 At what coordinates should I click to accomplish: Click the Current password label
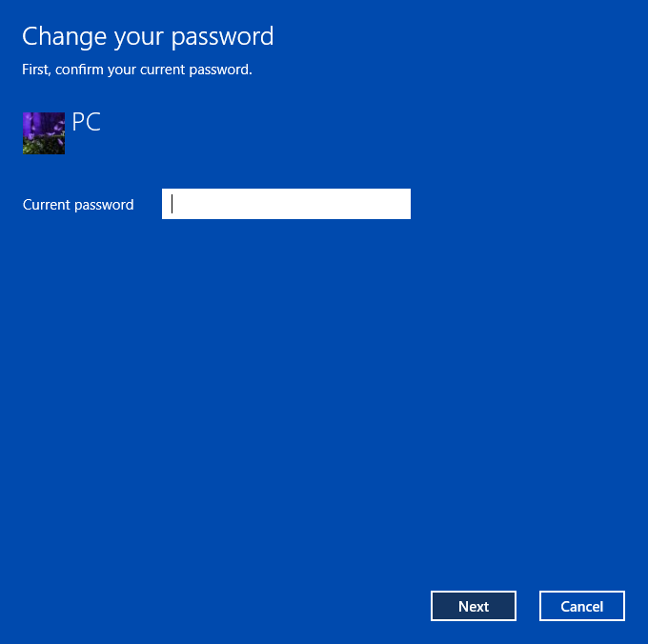(78, 205)
